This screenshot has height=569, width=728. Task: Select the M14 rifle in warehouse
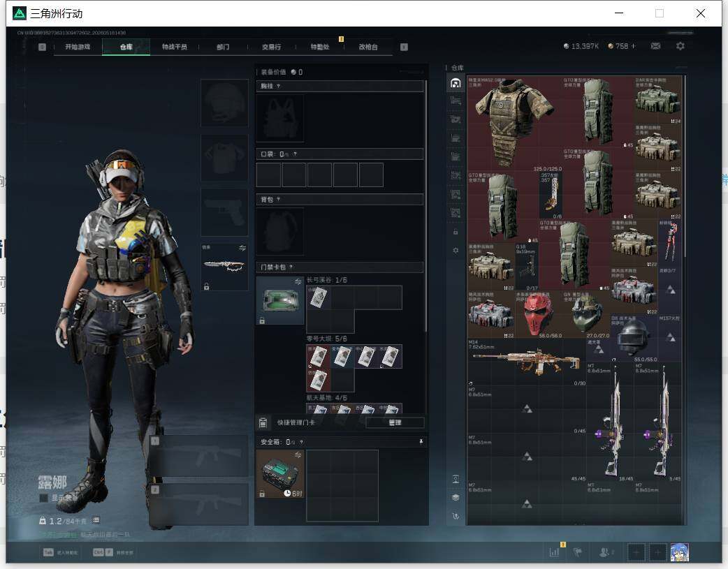527,362
